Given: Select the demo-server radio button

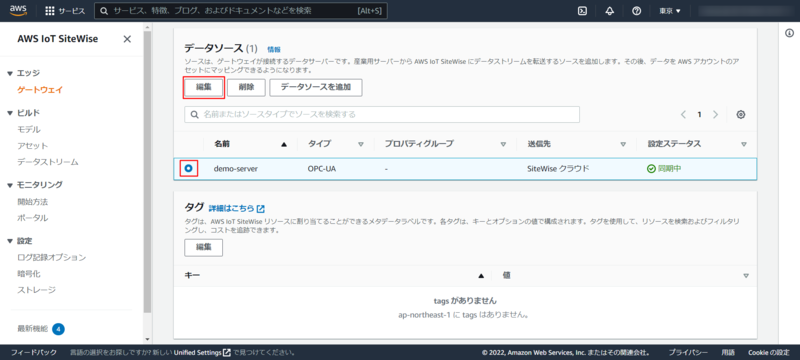Looking at the screenshot, I should 189,168.
